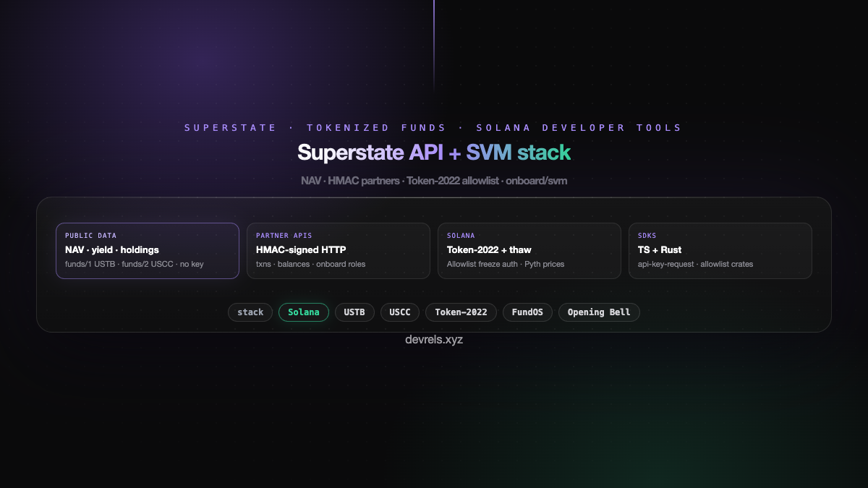The width and height of the screenshot is (868, 488).
Task: Open the SDKs TS + Rust card
Action: [720, 251]
